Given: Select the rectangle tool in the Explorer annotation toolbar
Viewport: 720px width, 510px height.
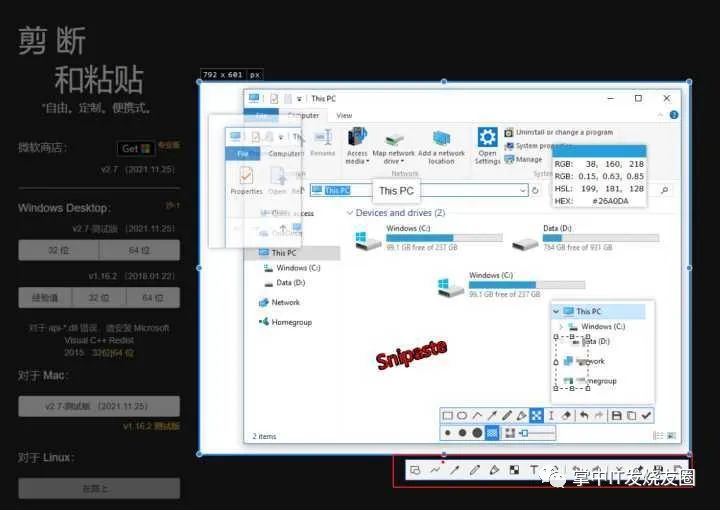Looking at the screenshot, I should [x=447, y=416].
